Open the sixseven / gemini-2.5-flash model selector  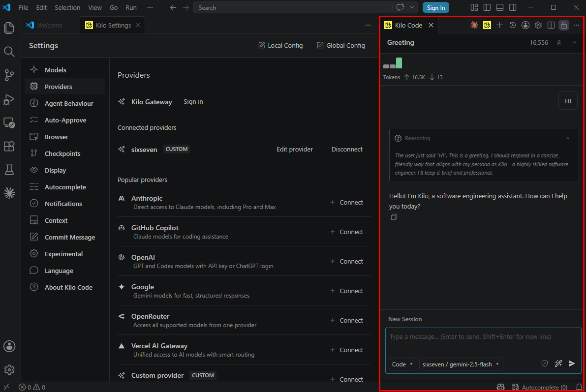[461, 364]
